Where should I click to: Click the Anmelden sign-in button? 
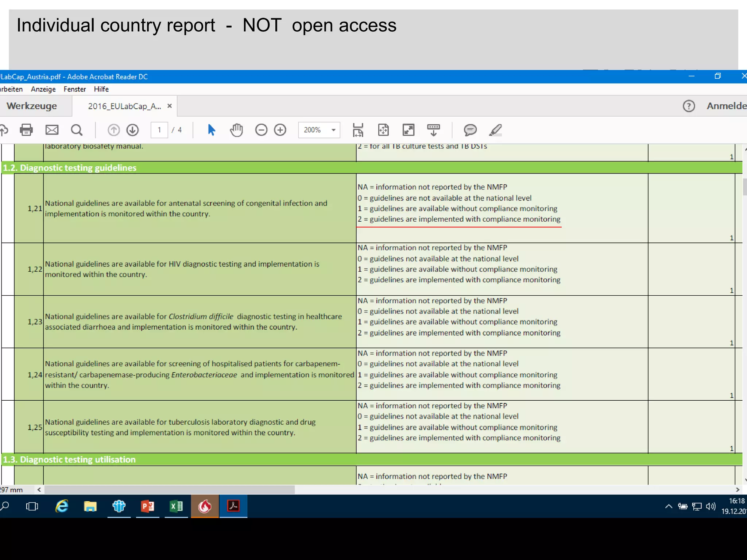click(727, 106)
